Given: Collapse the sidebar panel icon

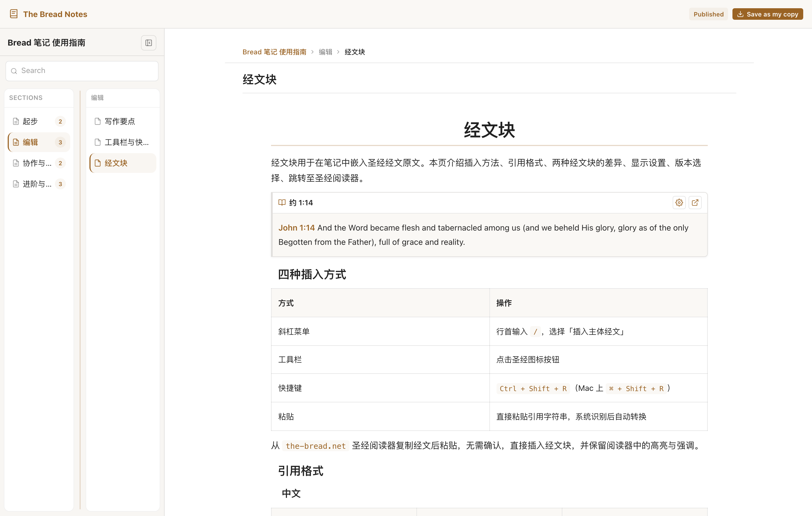Looking at the screenshot, I should tap(149, 43).
